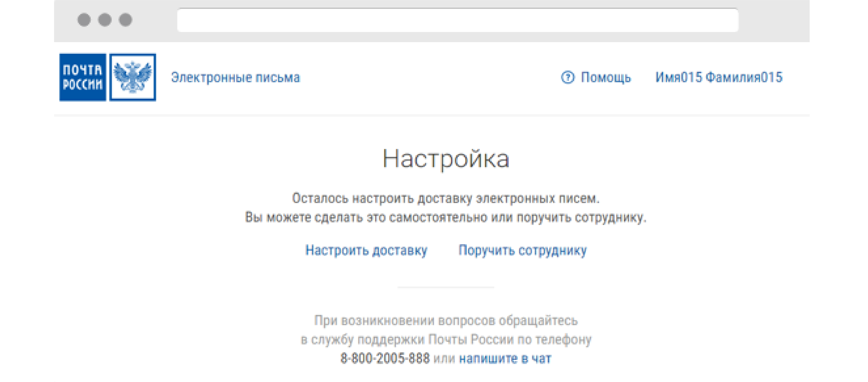Click the line mentioning поручить сотруднику in paragraph

(x=445, y=217)
